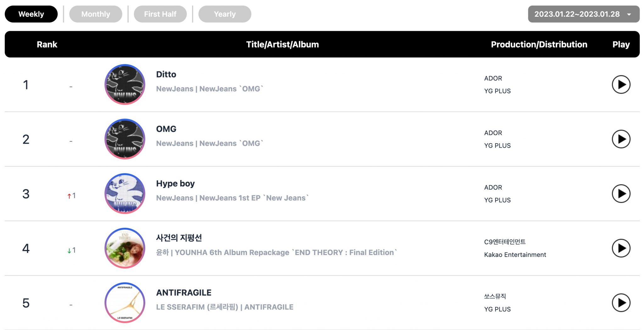Image resolution: width=644 pixels, height=330 pixels.
Task: Play the ANTIFRAGILE track
Action: [621, 303]
